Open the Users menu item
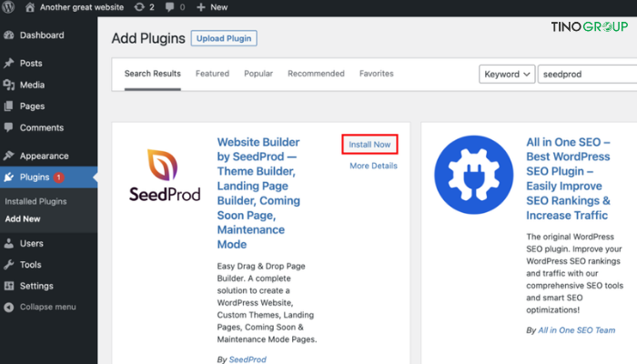The width and height of the screenshot is (637, 364). 32,243
